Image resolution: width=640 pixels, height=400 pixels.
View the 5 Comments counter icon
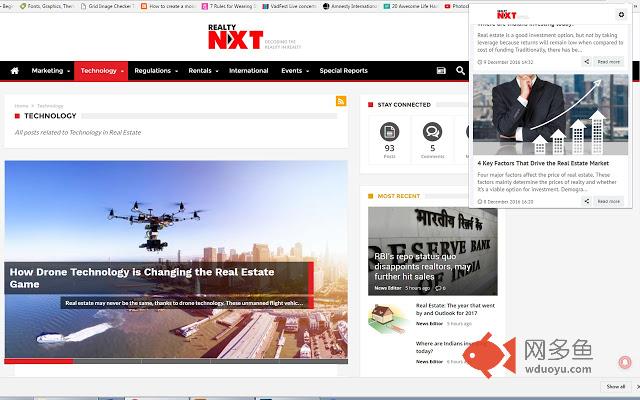pos(432,132)
